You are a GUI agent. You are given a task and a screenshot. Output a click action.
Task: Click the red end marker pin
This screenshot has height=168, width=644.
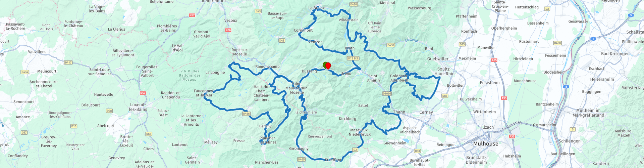click(x=328, y=66)
